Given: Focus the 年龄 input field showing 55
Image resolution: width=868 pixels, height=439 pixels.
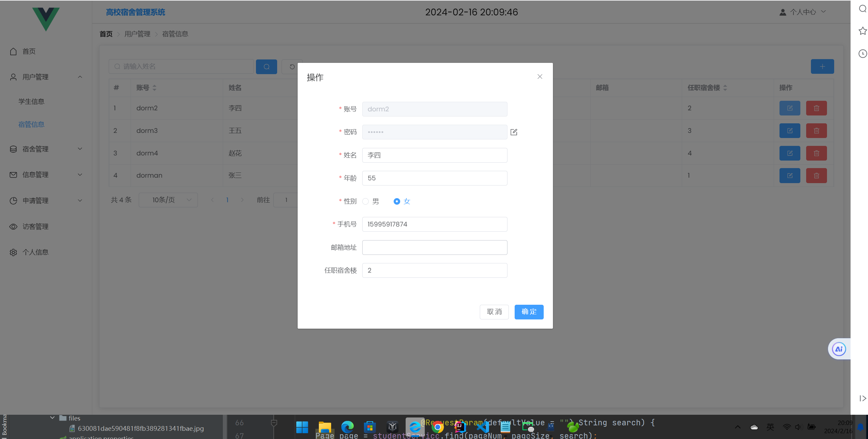Looking at the screenshot, I should 434,178.
